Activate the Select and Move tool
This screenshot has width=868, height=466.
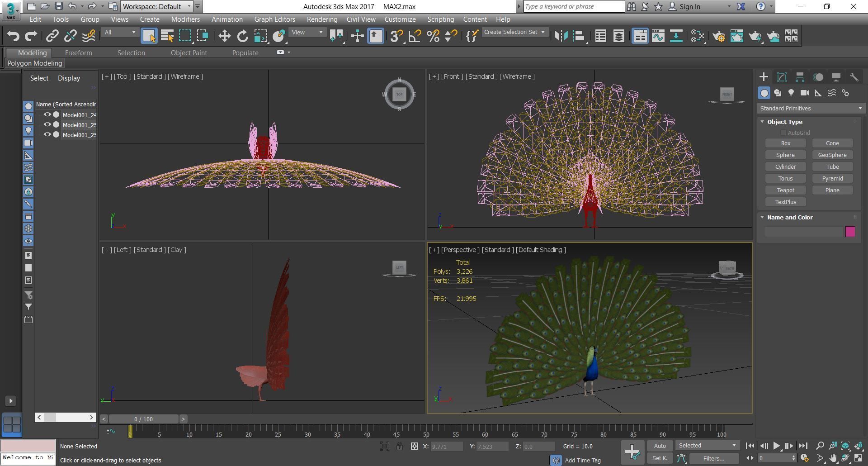[224, 36]
